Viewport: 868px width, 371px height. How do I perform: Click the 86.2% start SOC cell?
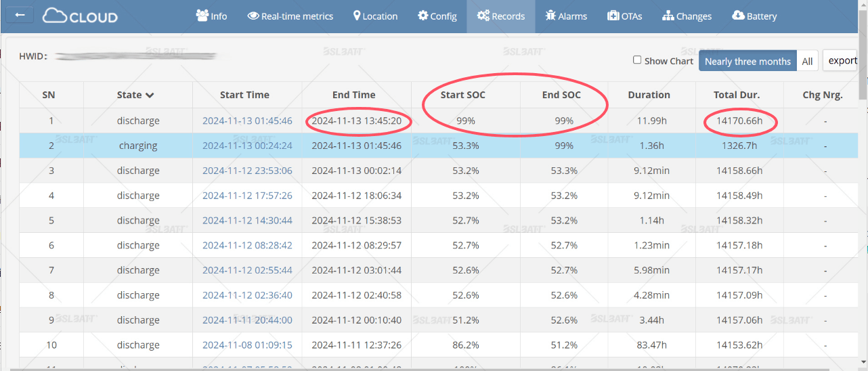pos(466,345)
